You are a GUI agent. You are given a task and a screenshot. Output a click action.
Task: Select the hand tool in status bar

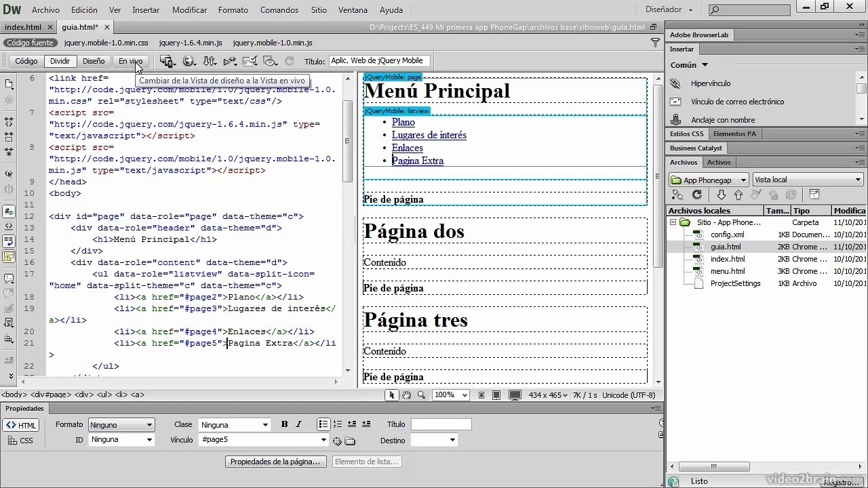[x=406, y=395]
